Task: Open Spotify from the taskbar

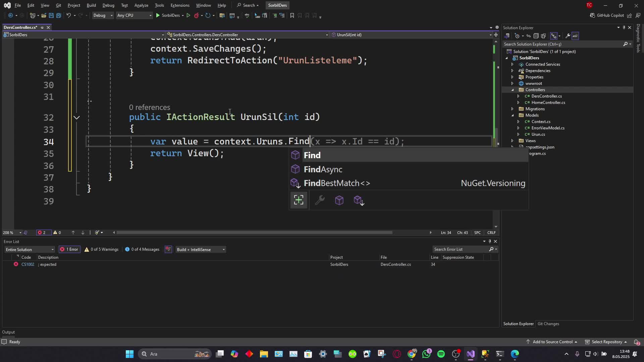Action: click(x=441, y=354)
